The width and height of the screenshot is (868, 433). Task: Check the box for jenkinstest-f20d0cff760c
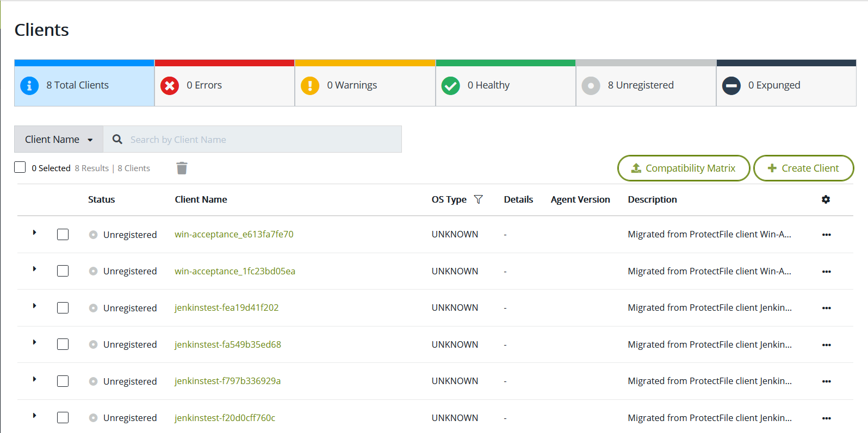click(x=63, y=418)
